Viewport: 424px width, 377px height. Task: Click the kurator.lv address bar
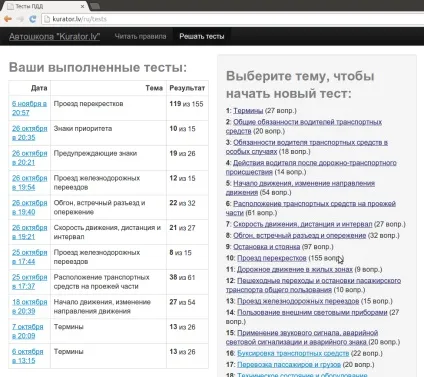(x=233, y=19)
